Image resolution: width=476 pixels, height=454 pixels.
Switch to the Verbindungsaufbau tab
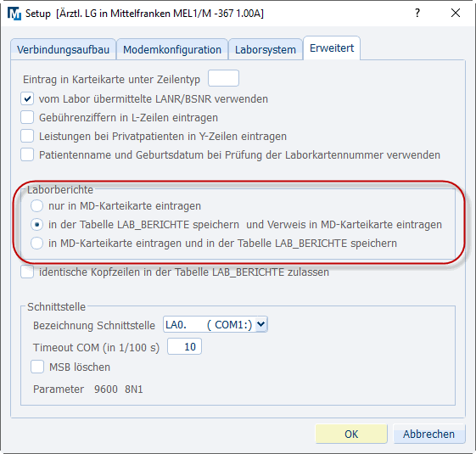coord(63,49)
